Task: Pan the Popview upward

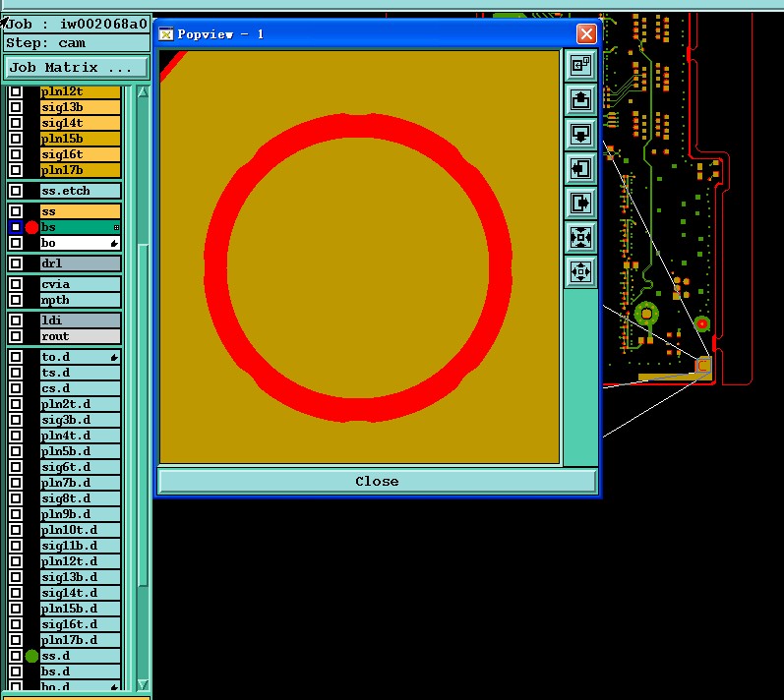Action: [580, 100]
